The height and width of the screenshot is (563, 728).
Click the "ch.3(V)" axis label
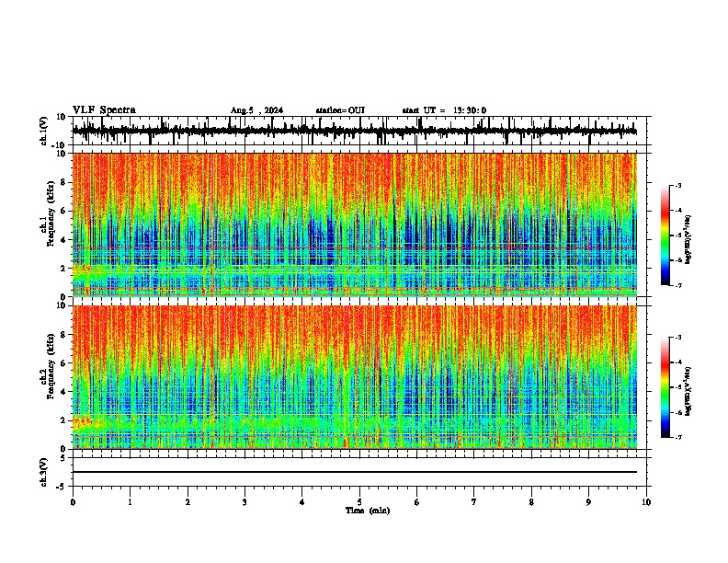(x=44, y=472)
